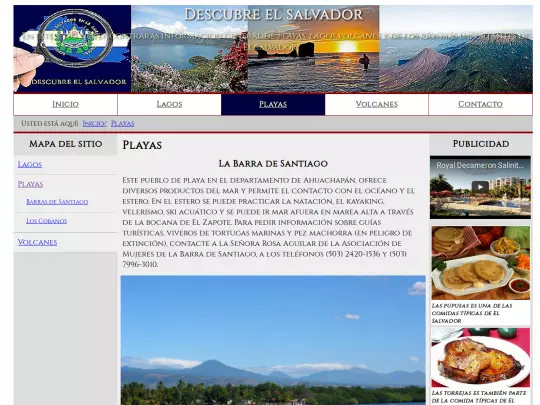Open the Contacto navigation tab
This screenshot has width=540, height=405.
480,104
